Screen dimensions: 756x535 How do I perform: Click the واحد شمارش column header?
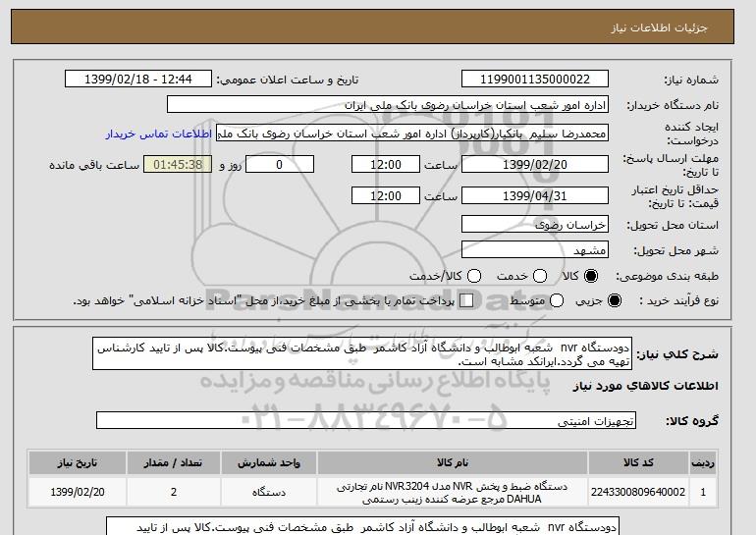point(269,462)
